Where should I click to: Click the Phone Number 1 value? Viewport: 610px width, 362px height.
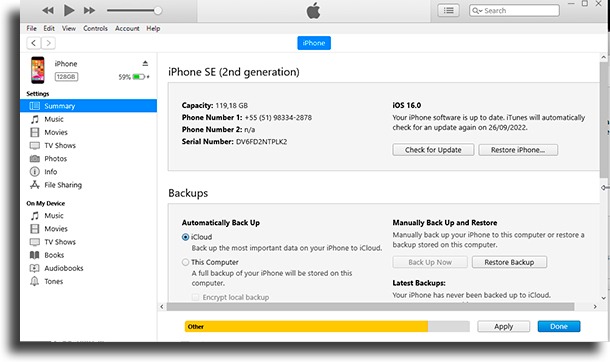pos(278,118)
